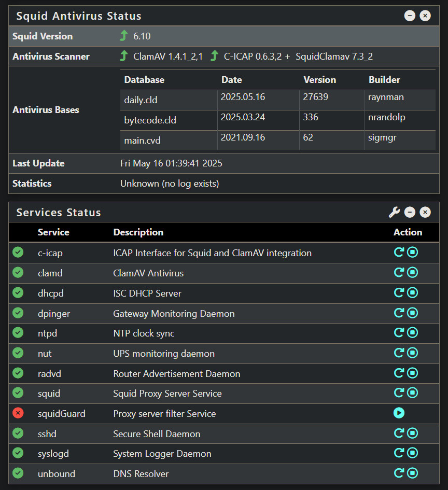Stop the dpinger service
The width and height of the screenshot is (448, 490).
tap(412, 313)
